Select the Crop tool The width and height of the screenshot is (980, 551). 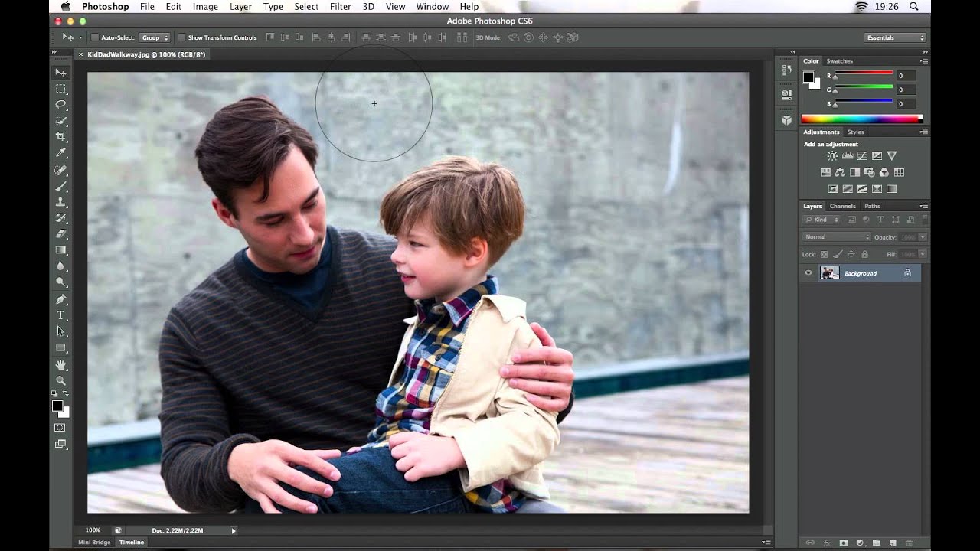tap(60, 137)
